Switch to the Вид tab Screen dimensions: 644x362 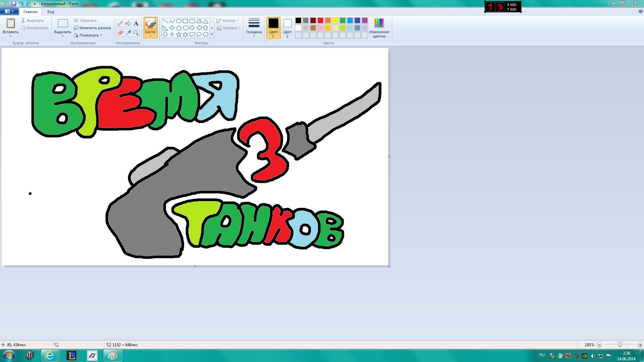[x=51, y=12]
